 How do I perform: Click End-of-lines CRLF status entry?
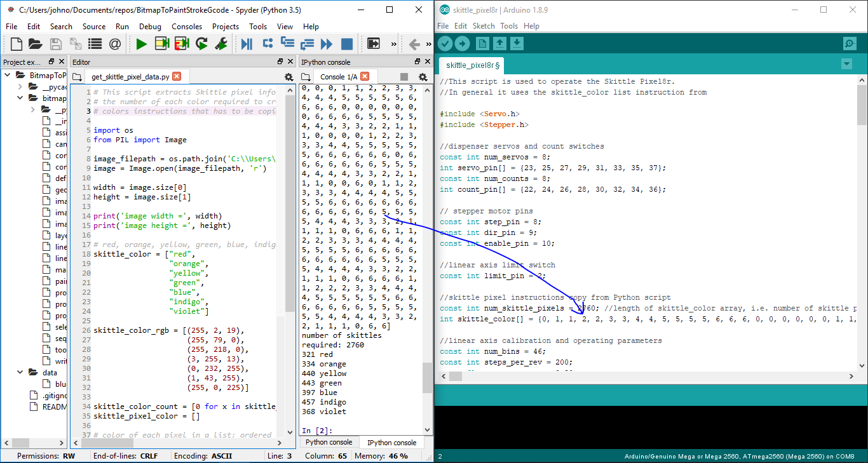125,456
